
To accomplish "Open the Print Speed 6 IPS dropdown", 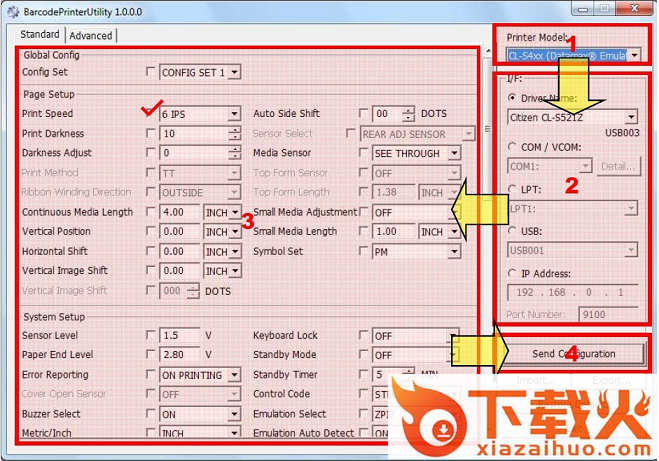I will [x=235, y=114].
